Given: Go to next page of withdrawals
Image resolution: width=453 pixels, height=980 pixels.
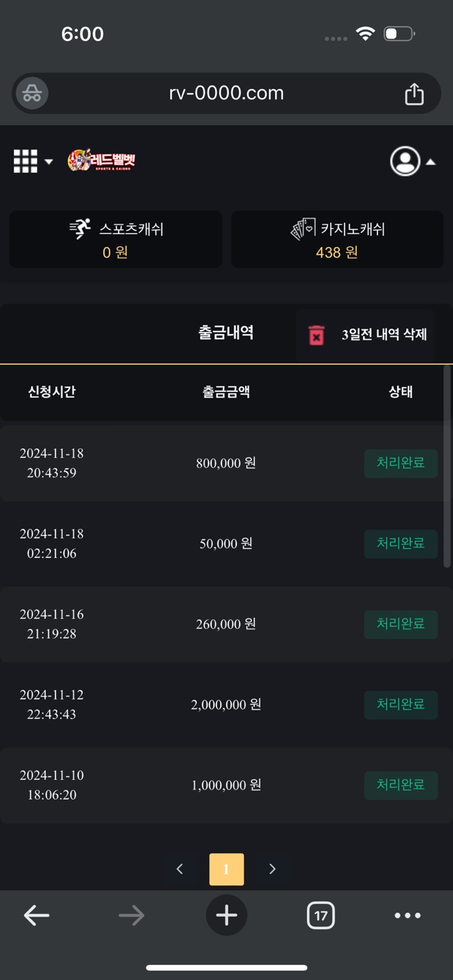Looking at the screenshot, I should pos(272,869).
